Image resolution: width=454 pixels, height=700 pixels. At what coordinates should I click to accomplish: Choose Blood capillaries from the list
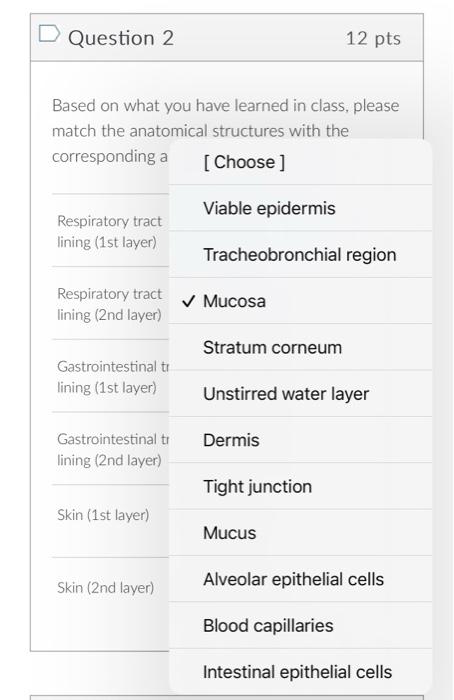tap(300, 626)
